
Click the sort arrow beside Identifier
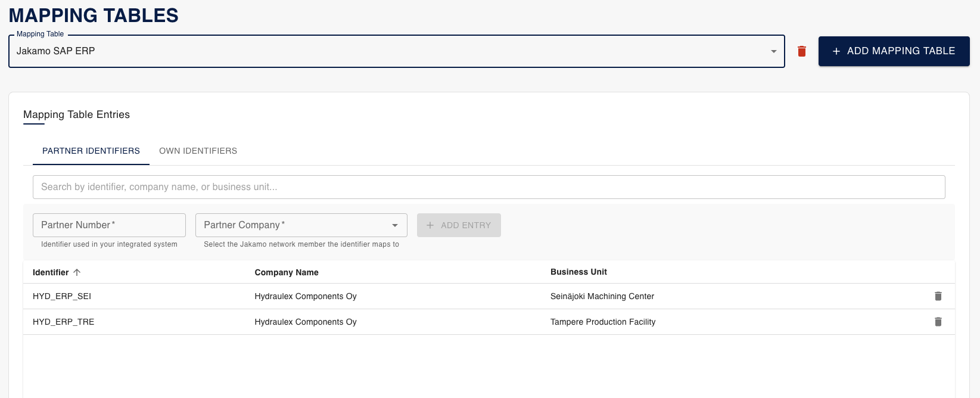coord(77,272)
